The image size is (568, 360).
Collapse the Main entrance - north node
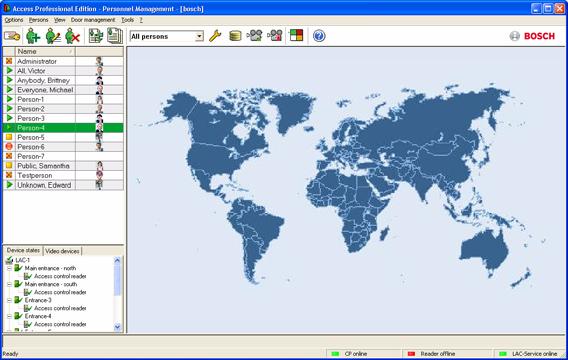9,268
